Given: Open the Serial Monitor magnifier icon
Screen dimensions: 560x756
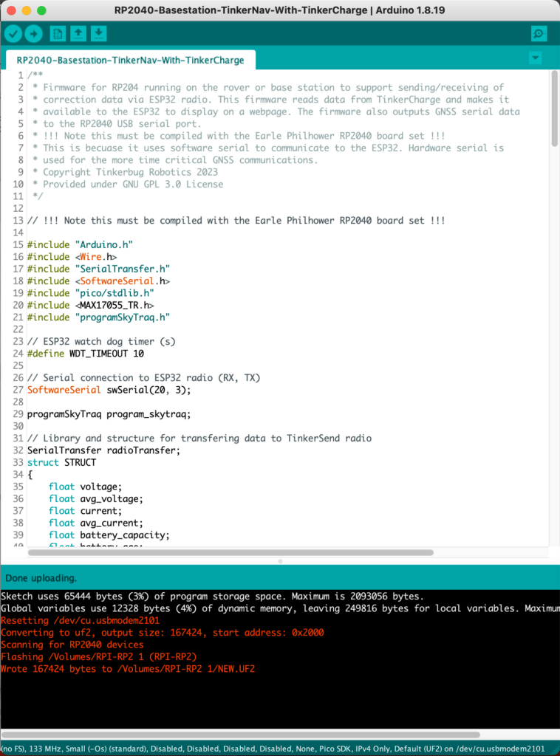Looking at the screenshot, I should (x=539, y=34).
